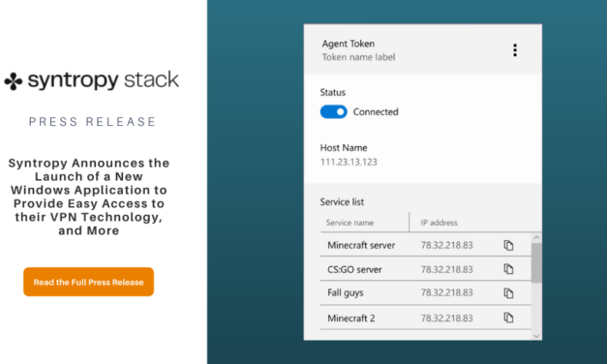Click the IP 78.32.218.83 in CS:GO server row
607x364 pixels.
[x=446, y=269]
